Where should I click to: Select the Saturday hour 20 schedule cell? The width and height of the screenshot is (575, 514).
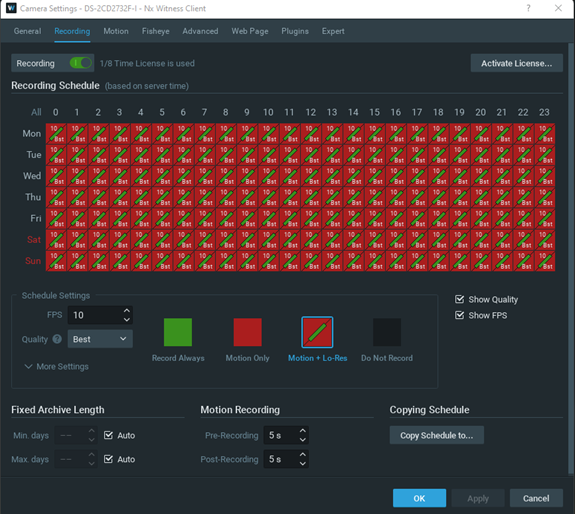[481, 240]
